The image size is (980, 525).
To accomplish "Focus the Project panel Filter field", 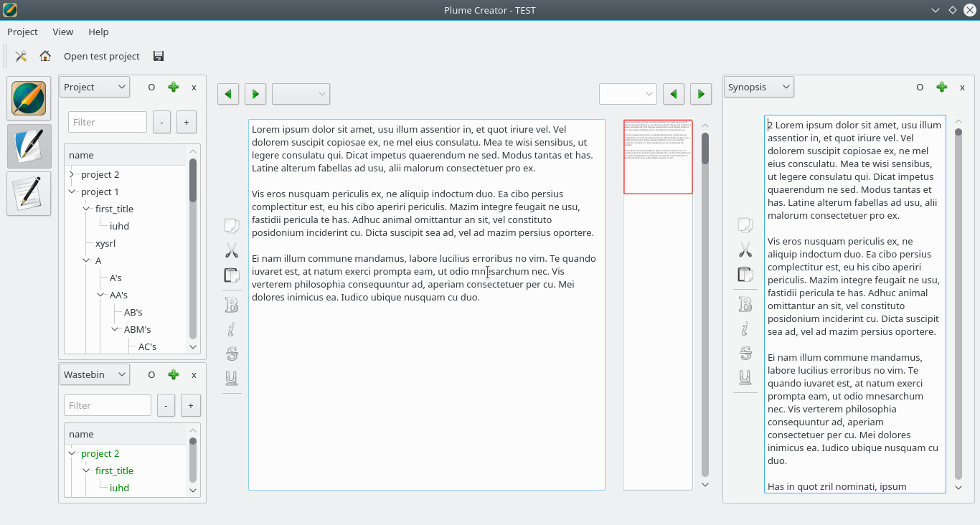I will tap(108, 122).
